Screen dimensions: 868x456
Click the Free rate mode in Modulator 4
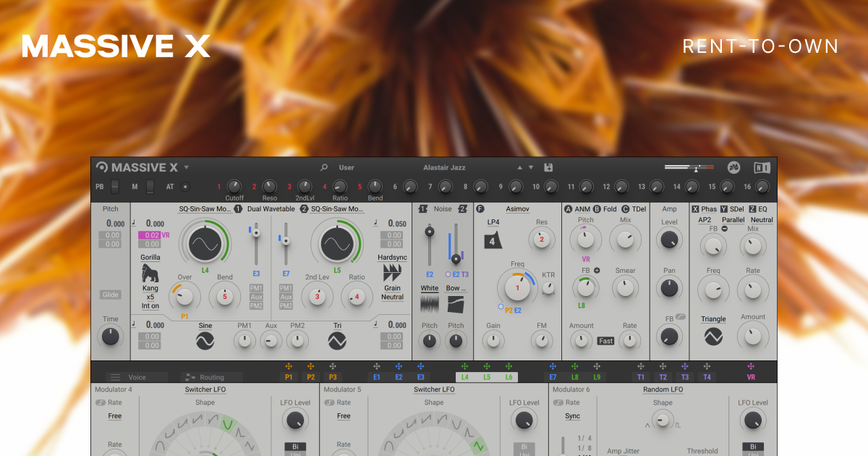point(115,416)
